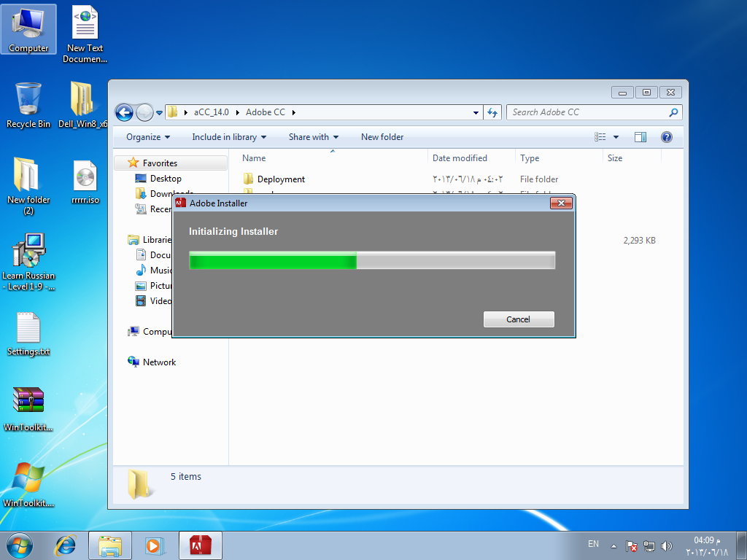Open the Share with menu

click(314, 137)
